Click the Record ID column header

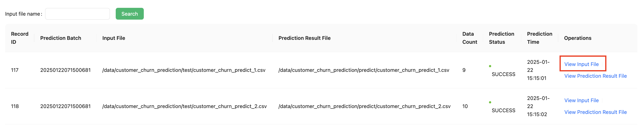pyautogui.click(x=20, y=38)
